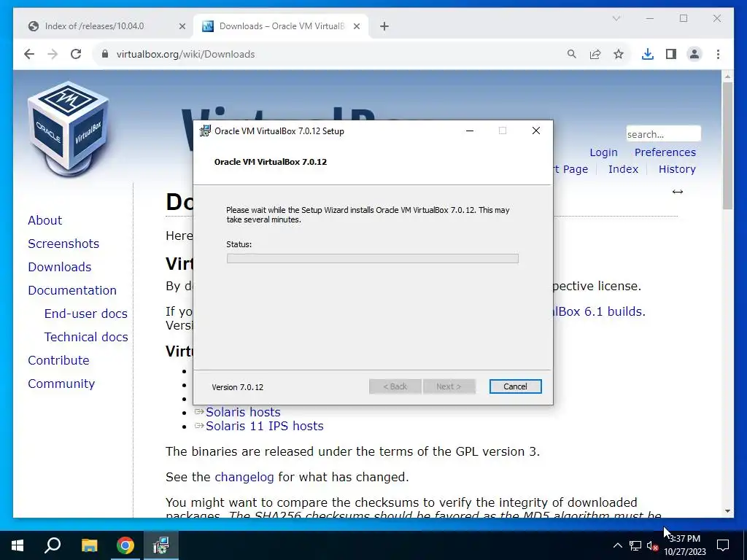Click the page vertical scrollbar thumb

(x=727, y=145)
